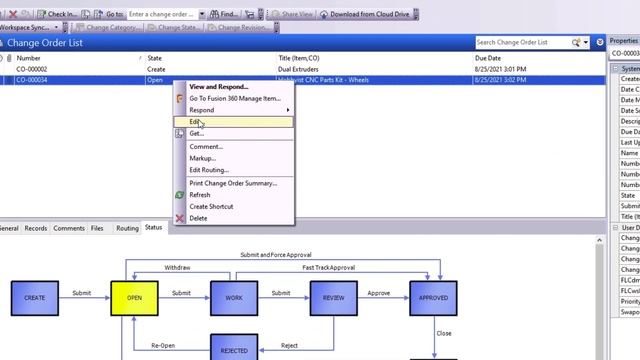This screenshot has height=360, width=640.
Task: Sort by the Due Date column header
Action: click(488, 58)
